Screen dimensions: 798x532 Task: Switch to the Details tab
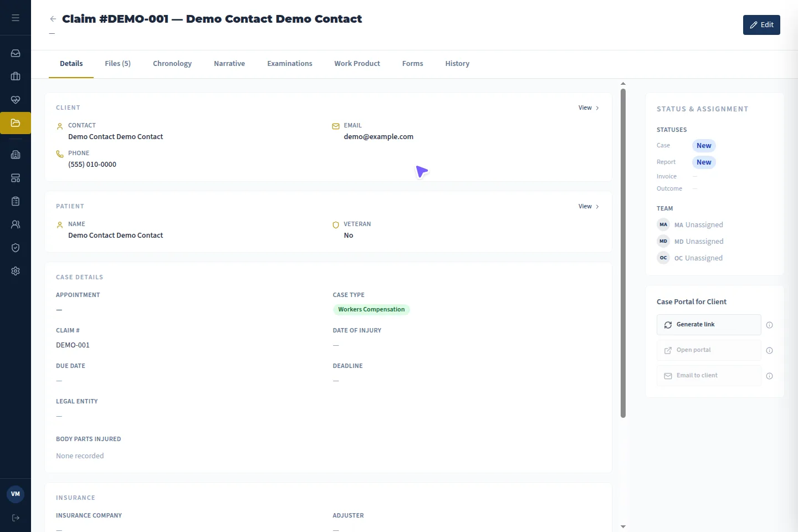(71, 64)
